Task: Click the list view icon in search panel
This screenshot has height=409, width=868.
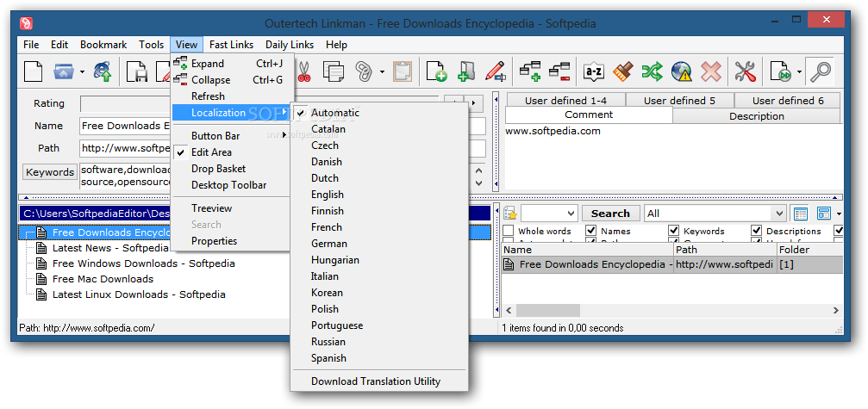Action: (x=801, y=214)
